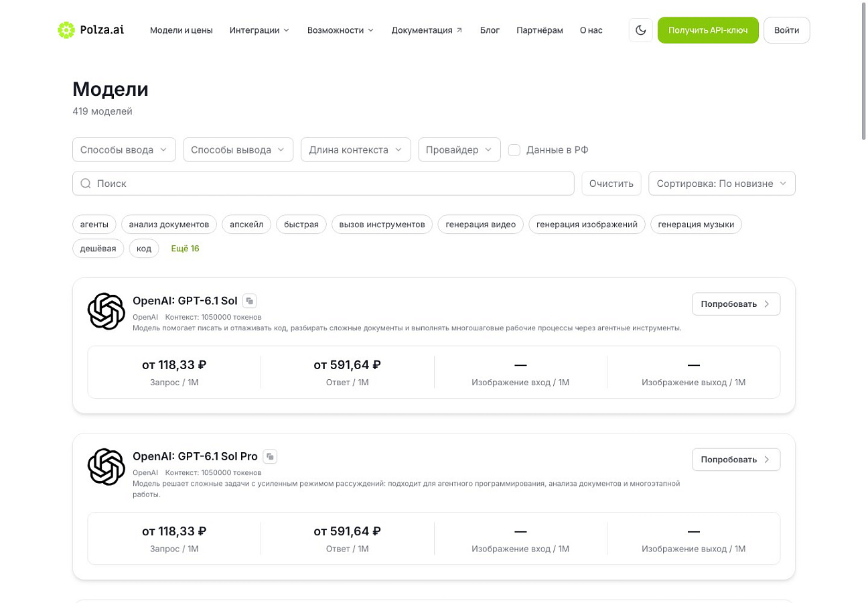The image size is (868, 603).
Task: Filter by анализ документов tag
Action: (169, 224)
